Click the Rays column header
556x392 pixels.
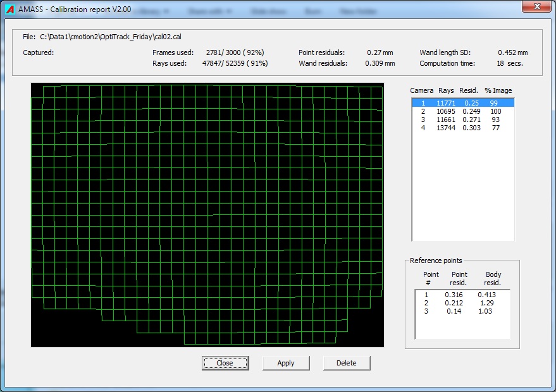point(446,91)
